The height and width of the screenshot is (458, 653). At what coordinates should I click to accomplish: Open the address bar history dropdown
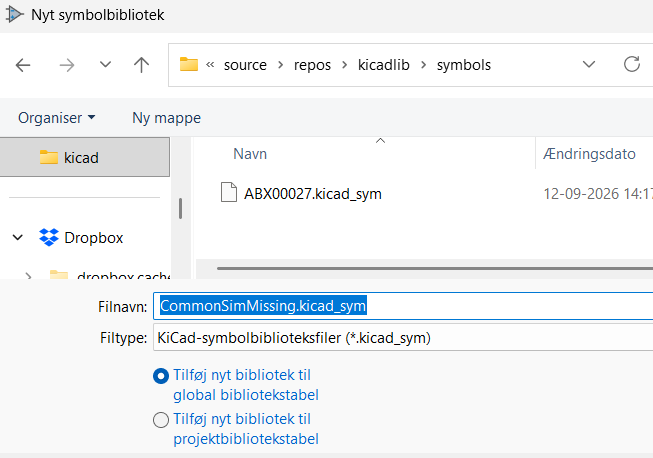click(x=589, y=65)
